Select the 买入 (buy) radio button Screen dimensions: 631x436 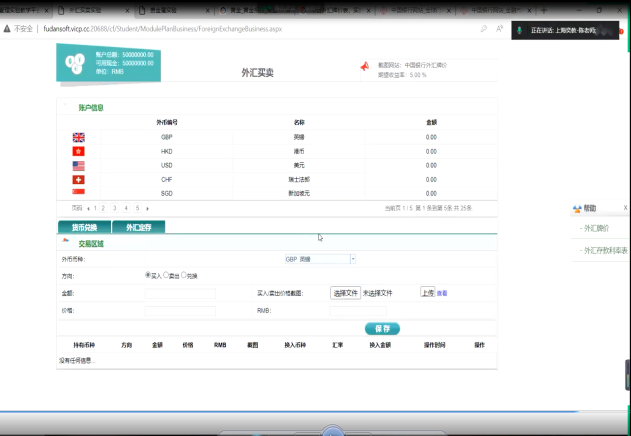click(x=148, y=275)
